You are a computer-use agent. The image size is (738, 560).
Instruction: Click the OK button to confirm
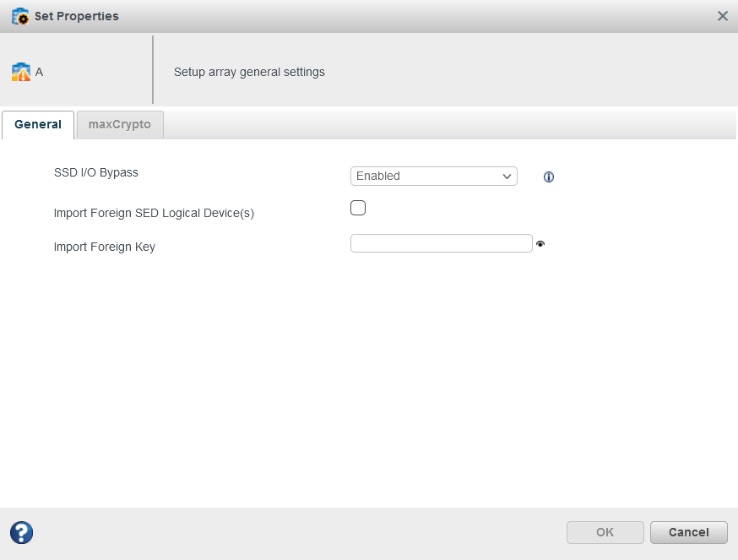click(605, 532)
